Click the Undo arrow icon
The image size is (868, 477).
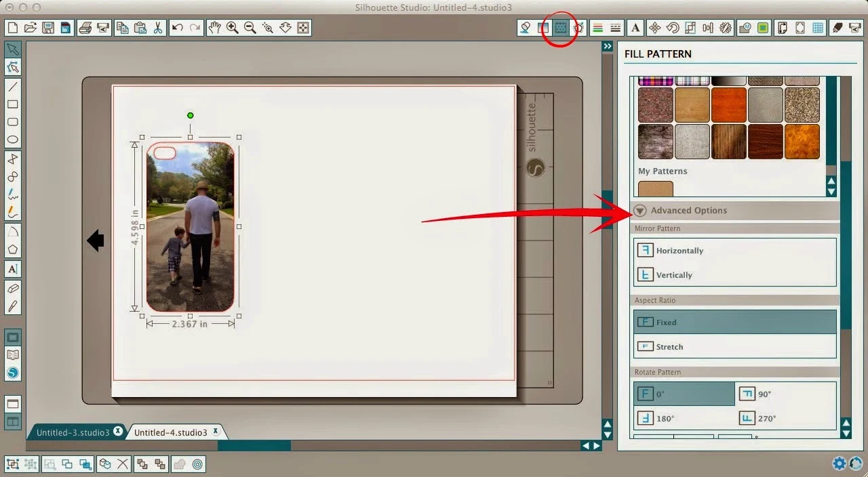[177, 28]
